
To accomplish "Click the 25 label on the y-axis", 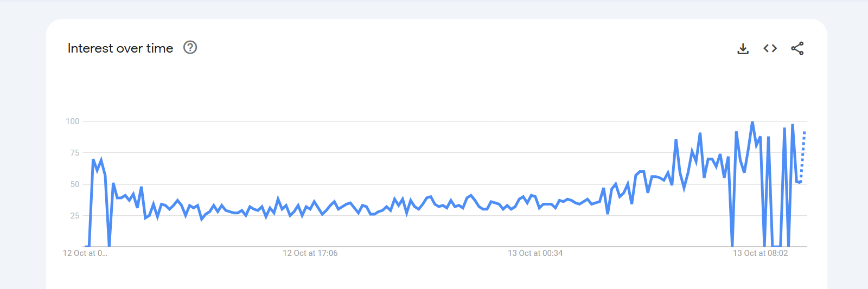I will coord(75,216).
